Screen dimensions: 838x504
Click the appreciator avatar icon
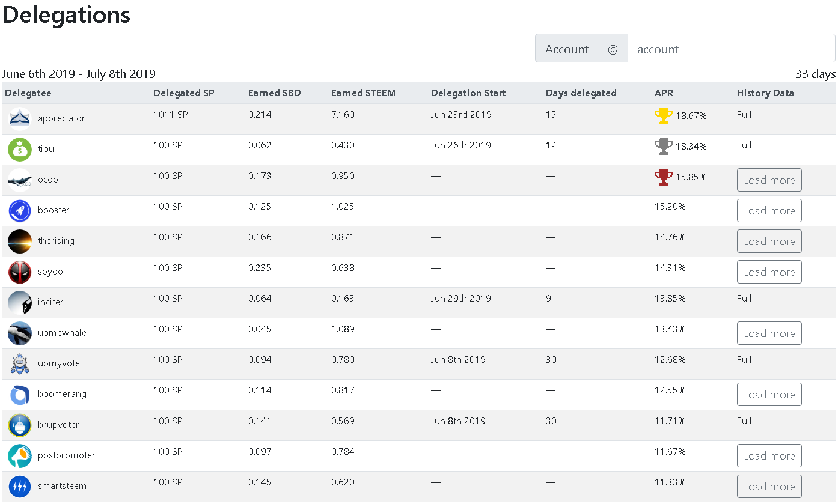pyautogui.click(x=20, y=119)
